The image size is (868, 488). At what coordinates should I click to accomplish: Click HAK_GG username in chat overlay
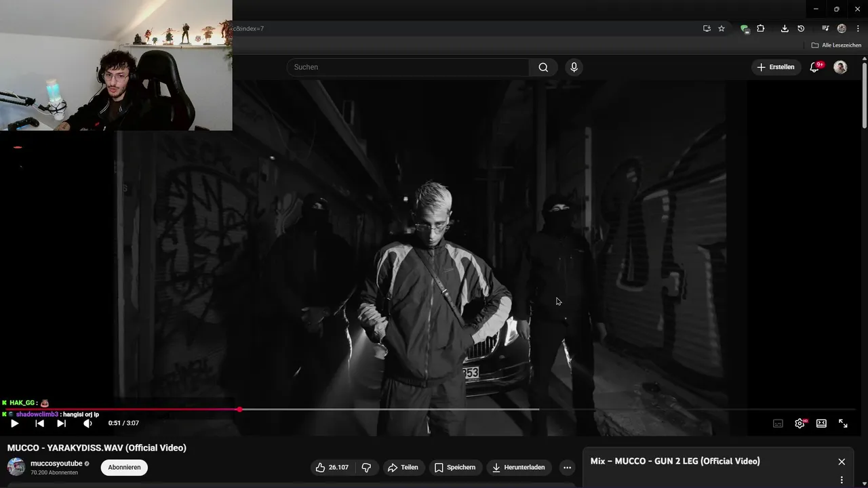pyautogui.click(x=22, y=403)
